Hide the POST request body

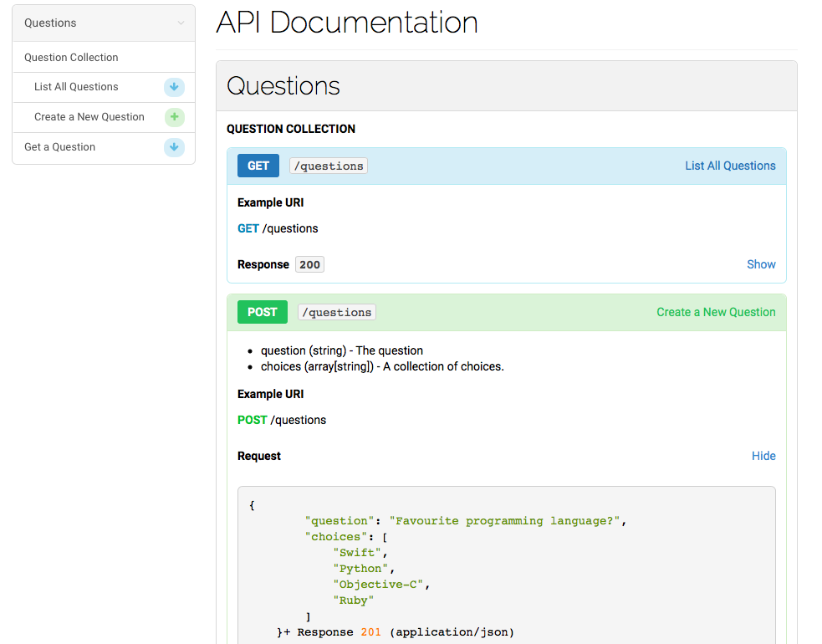click(x=763, y=456)
